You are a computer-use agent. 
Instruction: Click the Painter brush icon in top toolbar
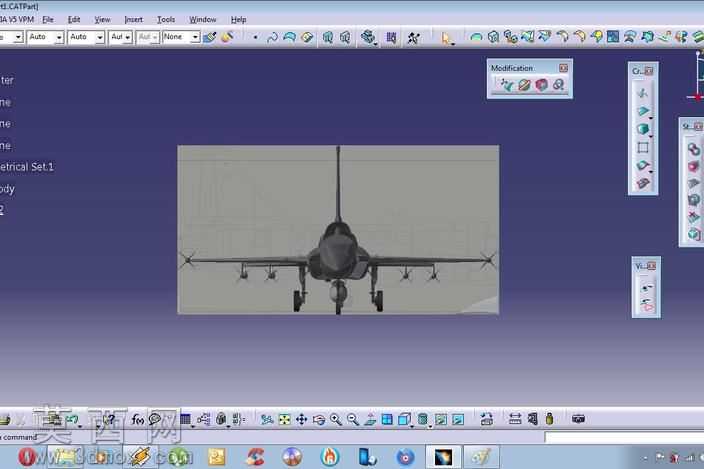click(x=210, y=38)
